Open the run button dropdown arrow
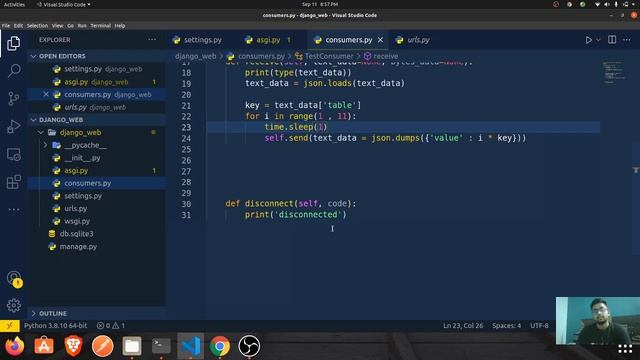The image size is (640, 360). pyautogui.click(x=598, y=40)
